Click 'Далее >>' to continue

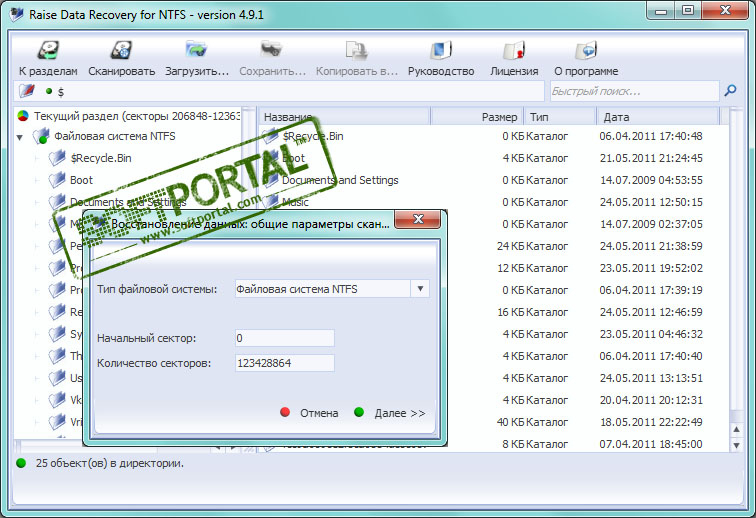400,413
